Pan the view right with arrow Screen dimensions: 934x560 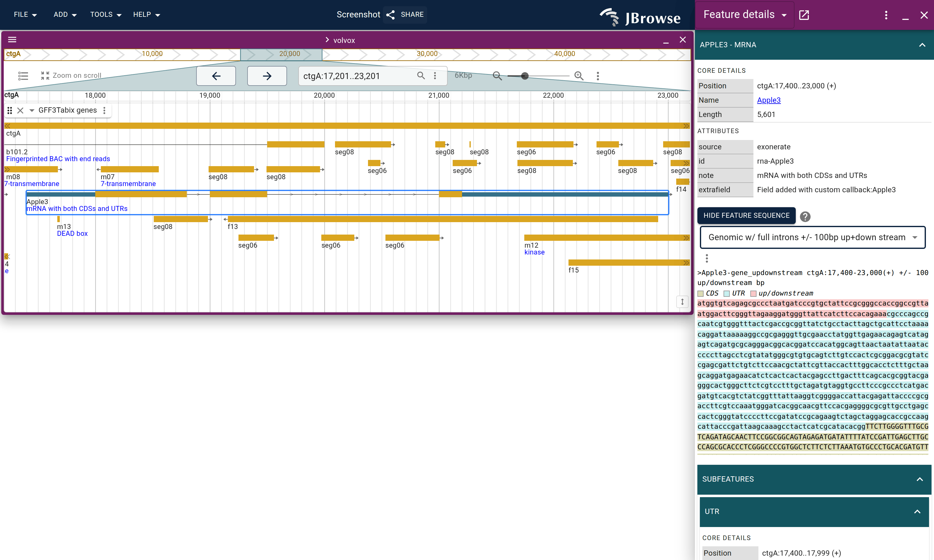click(267, 76)
